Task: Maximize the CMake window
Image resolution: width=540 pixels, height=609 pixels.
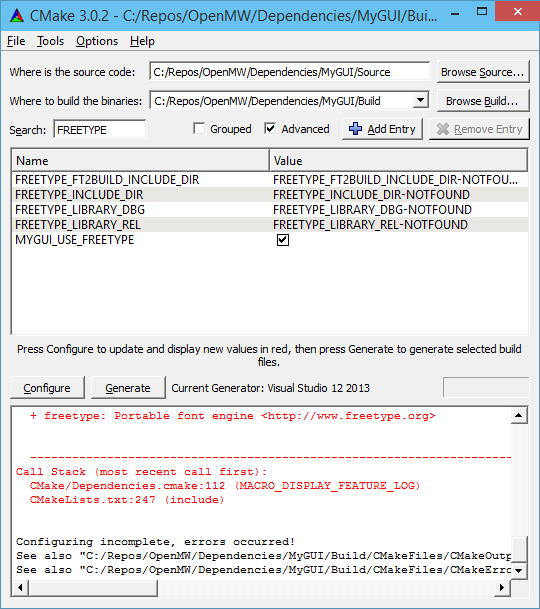Action: pyautogui.click(x=482, y=12)
